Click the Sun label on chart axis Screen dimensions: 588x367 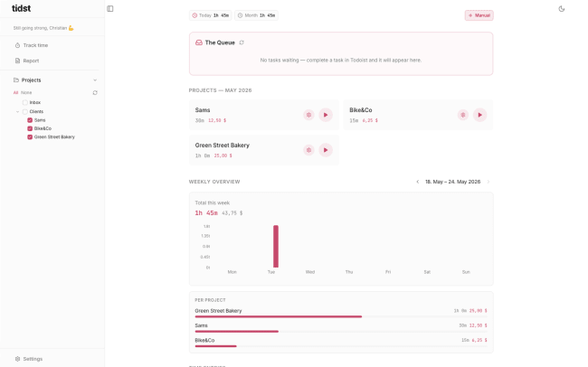click(x=466, y=272)
